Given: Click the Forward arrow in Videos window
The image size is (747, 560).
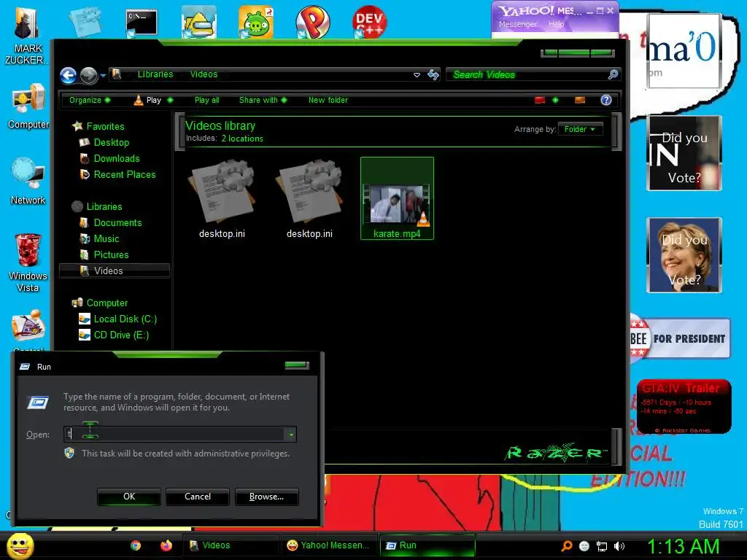Looking at the screenshot, I should [88, 75].
